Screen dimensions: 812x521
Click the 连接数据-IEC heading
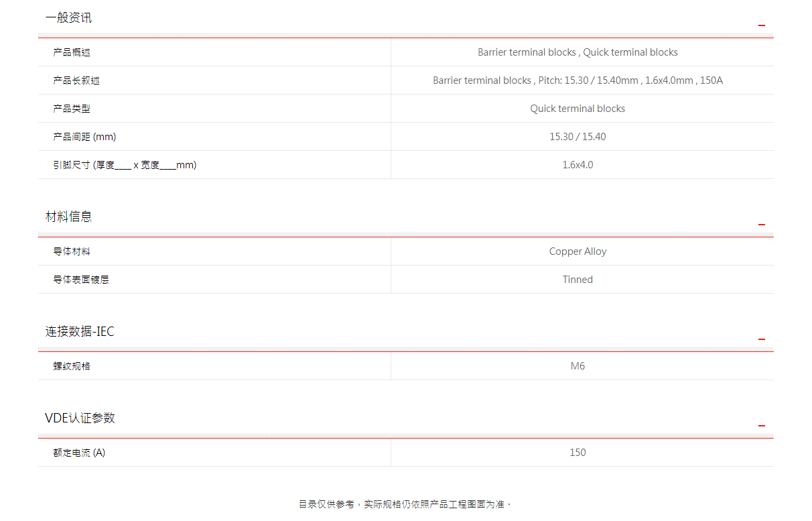(80, 331)
